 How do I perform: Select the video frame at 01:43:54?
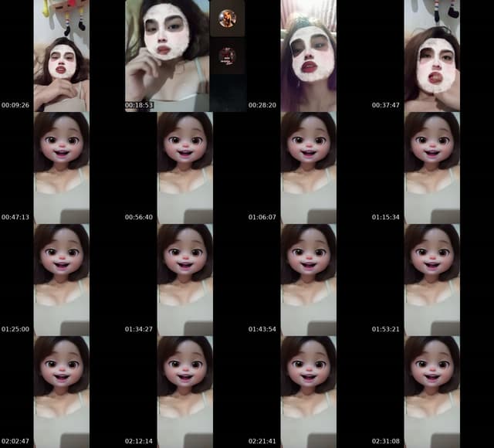pos(309,280)
